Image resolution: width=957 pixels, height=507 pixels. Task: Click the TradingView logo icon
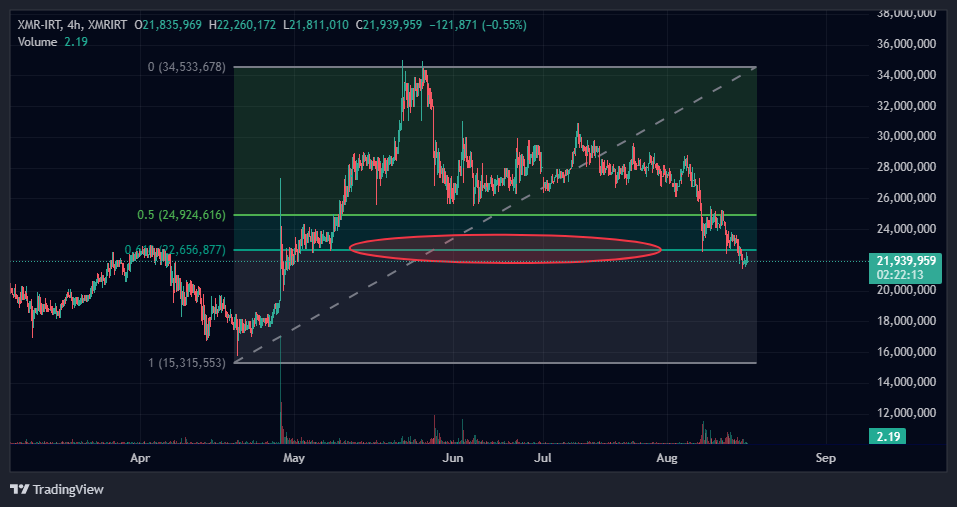coord(19,489)
